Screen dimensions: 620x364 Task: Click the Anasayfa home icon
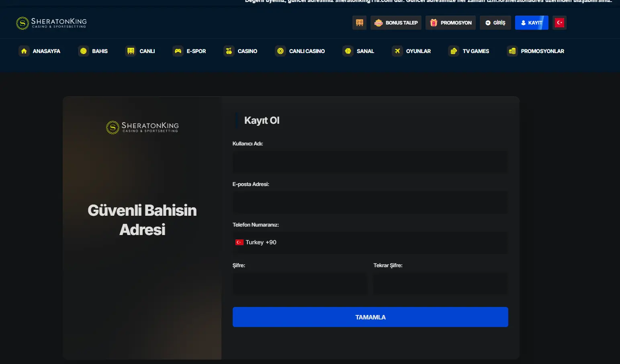24,51
